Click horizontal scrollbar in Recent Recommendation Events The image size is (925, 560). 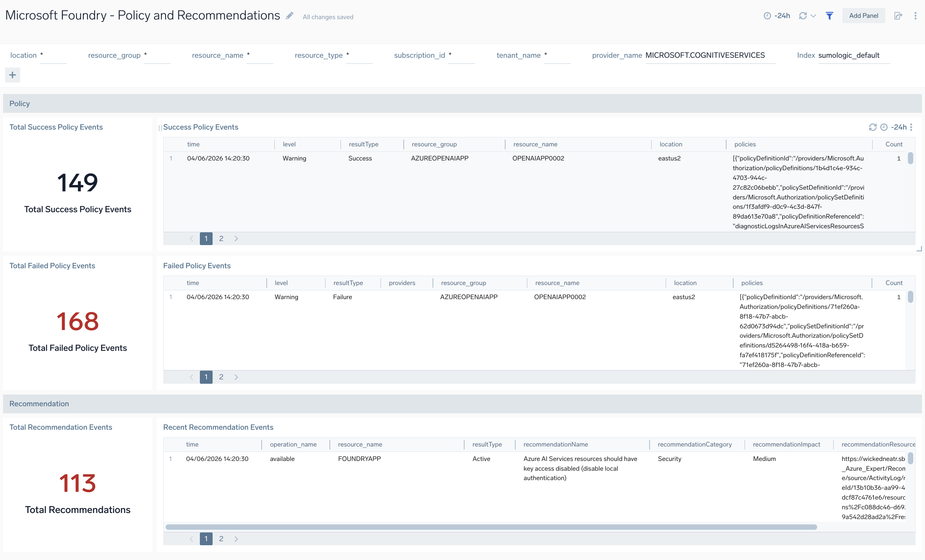point(491,527)
